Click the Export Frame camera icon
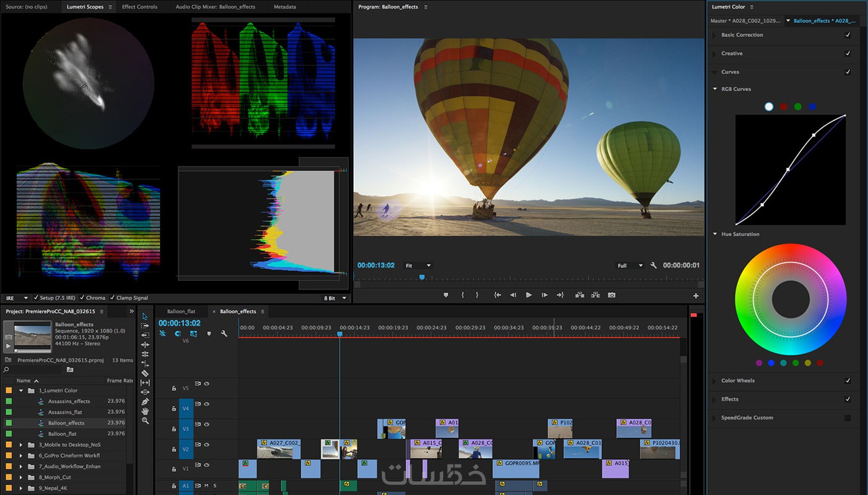 [611, 295]
